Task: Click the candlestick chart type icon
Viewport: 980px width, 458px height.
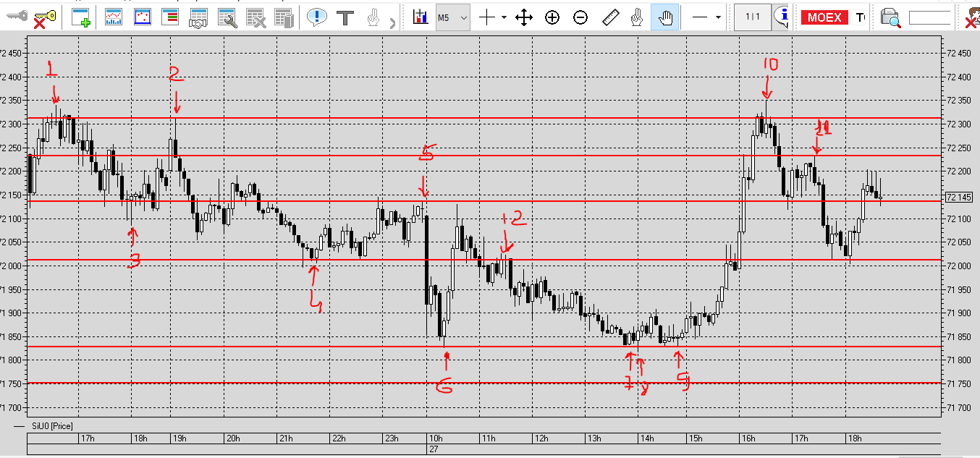Action: [420, 17]
